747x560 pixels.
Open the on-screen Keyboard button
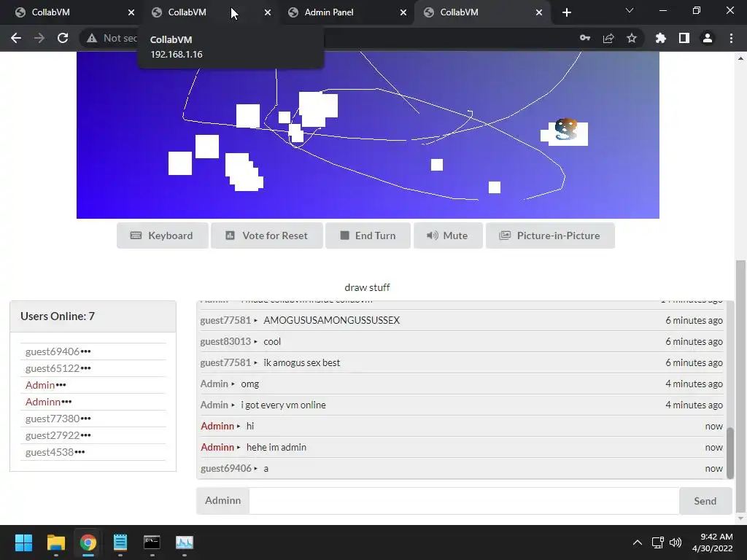[x=163, y=236]
